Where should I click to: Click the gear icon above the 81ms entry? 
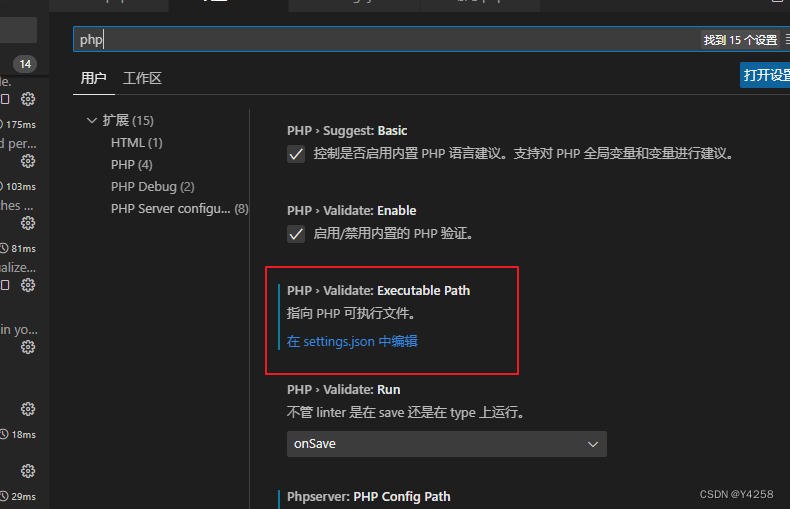28,223
